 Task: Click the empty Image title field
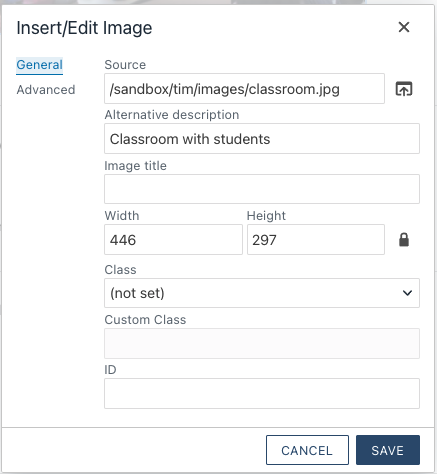click(262, 189)
